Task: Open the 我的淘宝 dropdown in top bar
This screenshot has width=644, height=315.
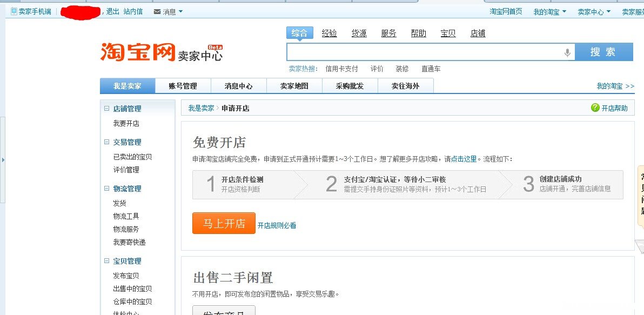Action: pos(565,12)
